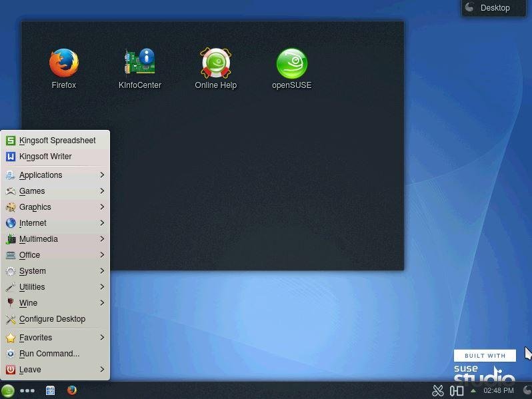Open the file manager icon in the panel
The height and width of the screenshot is (399, 532).
coord(50,390)
